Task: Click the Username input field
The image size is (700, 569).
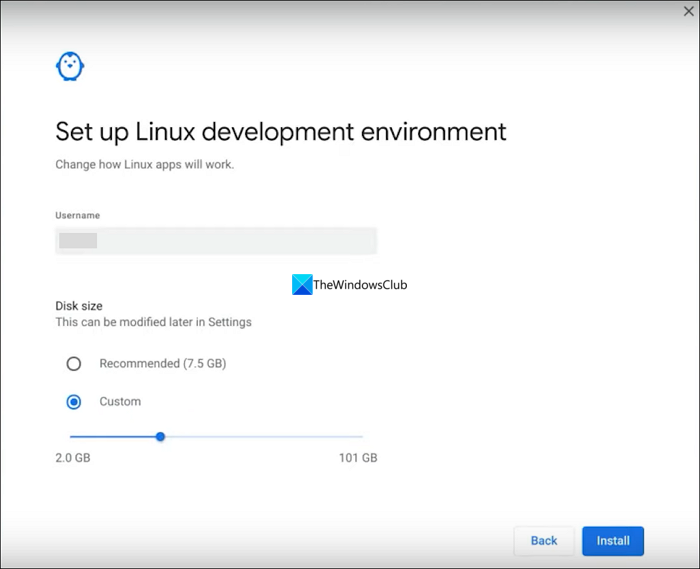Action: pyautogui.click(x=216, y=240)
